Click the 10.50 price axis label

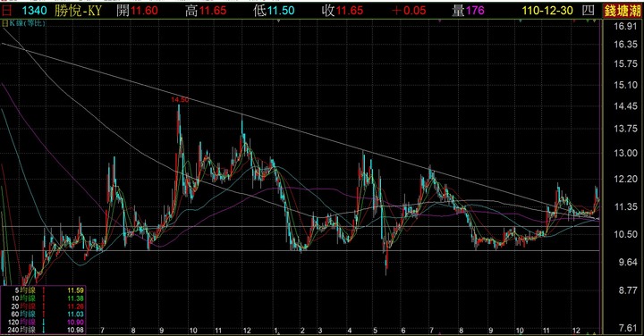tap(625, 234)
